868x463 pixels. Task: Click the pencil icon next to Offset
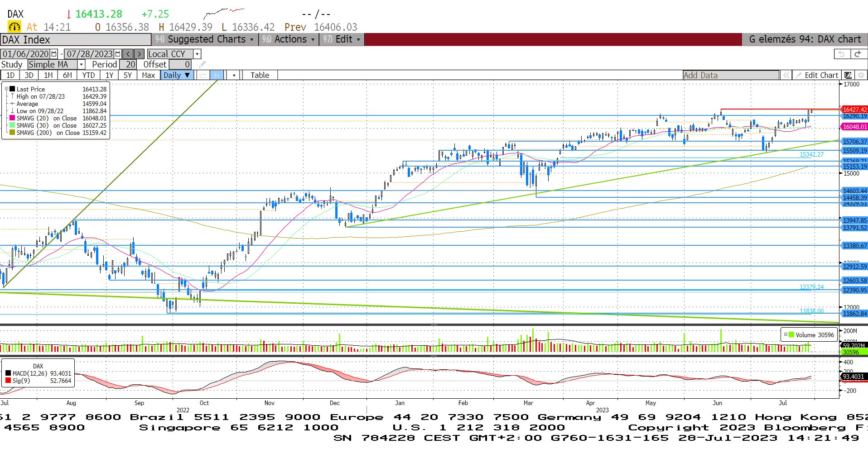click(202, 64)
